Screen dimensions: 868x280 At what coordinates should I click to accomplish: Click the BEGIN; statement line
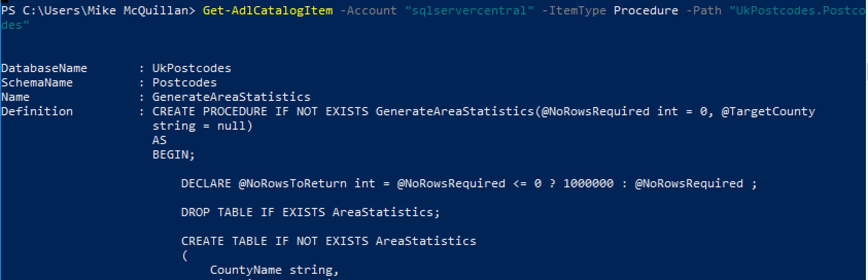tap(173, 154)
